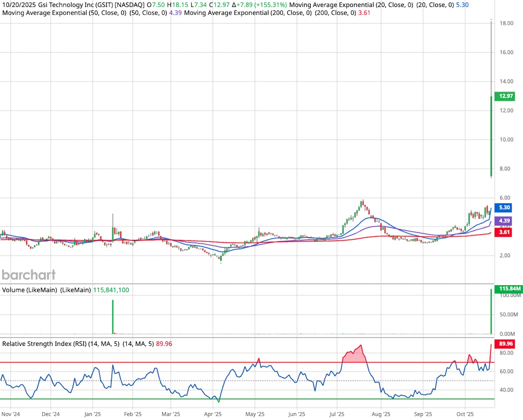Click the red 3.61 EMA price flag

(503, 232)
